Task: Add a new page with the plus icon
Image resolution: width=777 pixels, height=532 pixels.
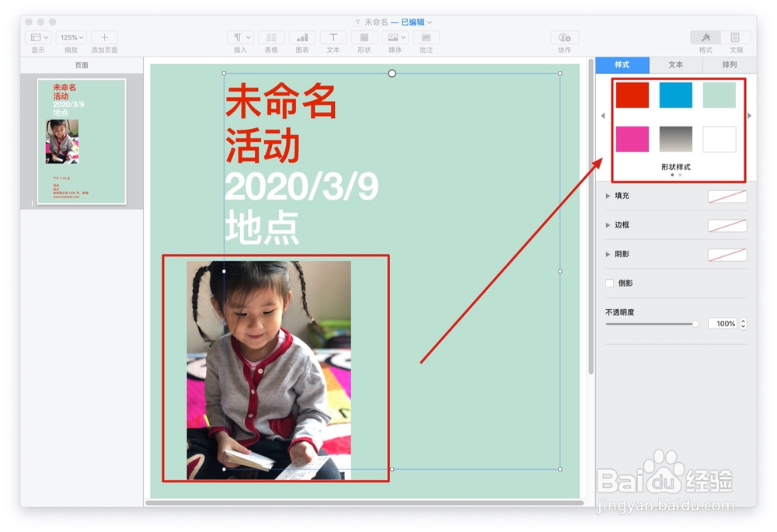Action: point(104,37)
